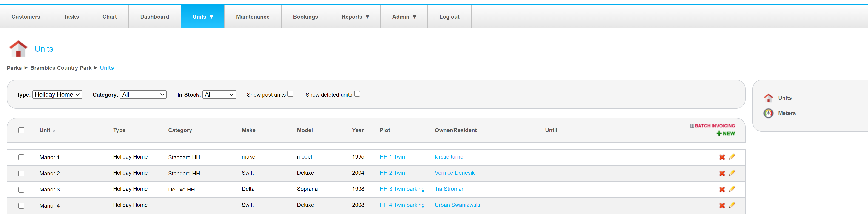Expand the Category filter dropdown
The image size is (868, 214).
143,95
